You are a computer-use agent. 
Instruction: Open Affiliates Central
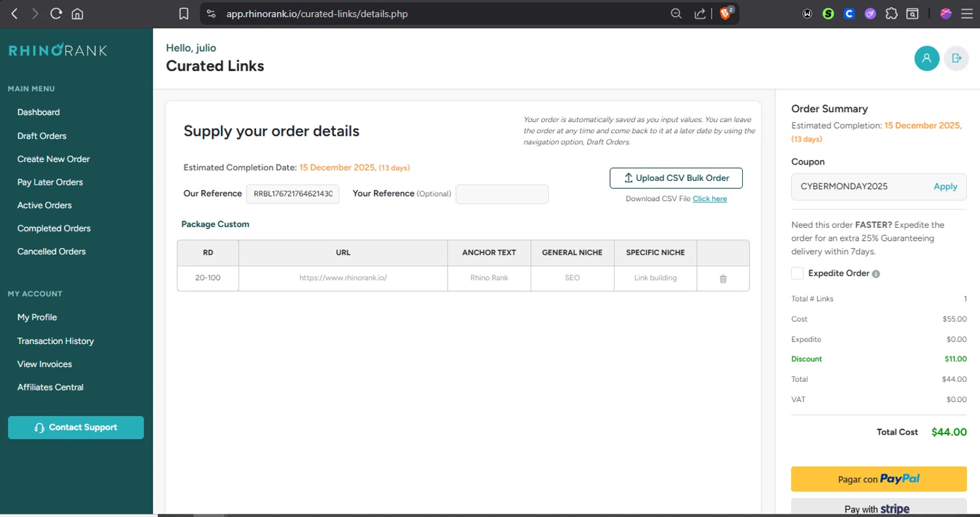coord(50,387)
